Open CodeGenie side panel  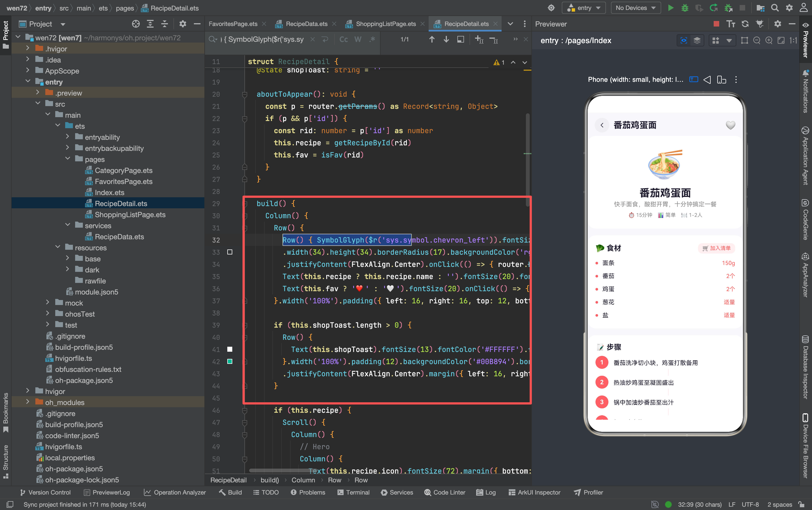pos(806,219)
